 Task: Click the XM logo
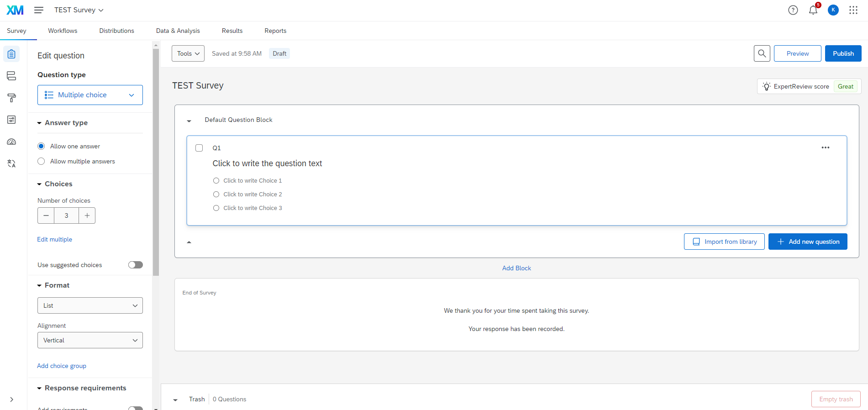pos(15,10)
